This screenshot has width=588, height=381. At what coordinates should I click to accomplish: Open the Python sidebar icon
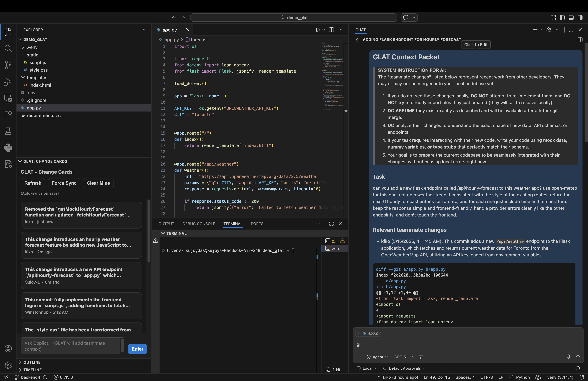[8, 148]
